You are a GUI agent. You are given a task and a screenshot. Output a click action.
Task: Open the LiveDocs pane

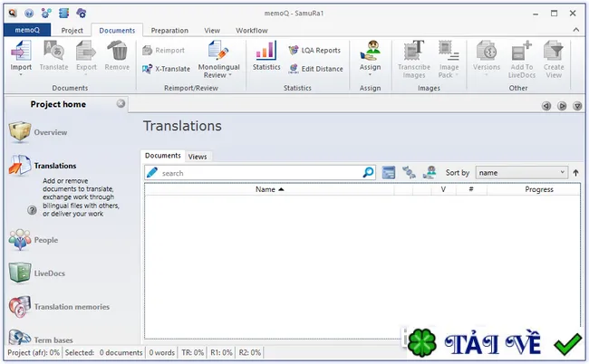tap(37, 273)
